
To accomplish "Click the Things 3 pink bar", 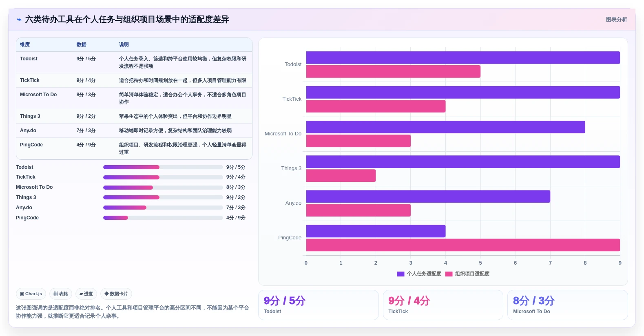I will (x=341, y=175).
